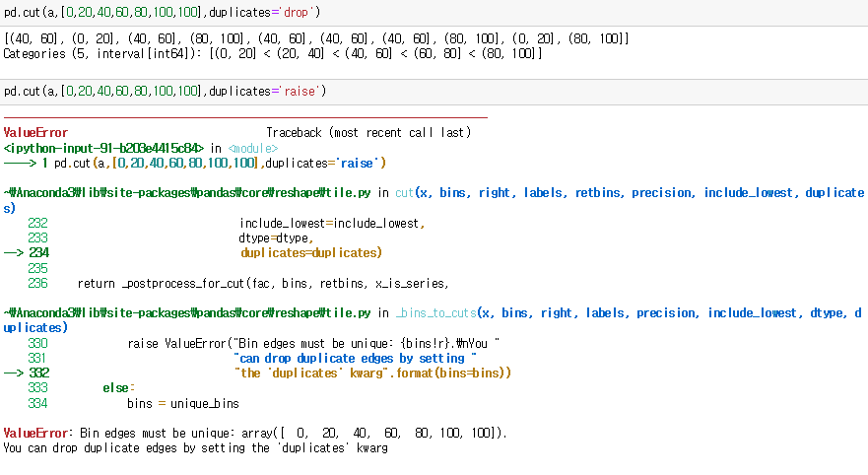The height and width of the screenshot is (475, 868).
Task: Click the interval list output line
Action: point(315,38)
